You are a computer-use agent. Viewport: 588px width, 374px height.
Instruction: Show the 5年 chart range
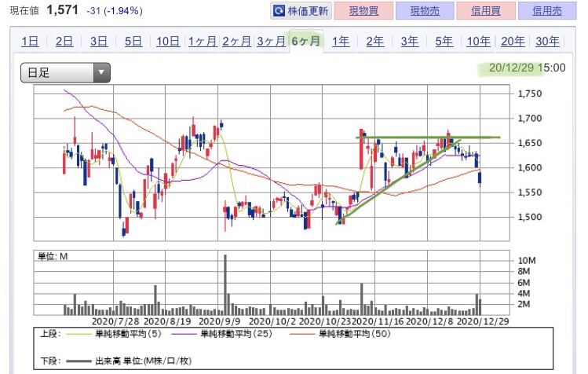pos(444,41)
